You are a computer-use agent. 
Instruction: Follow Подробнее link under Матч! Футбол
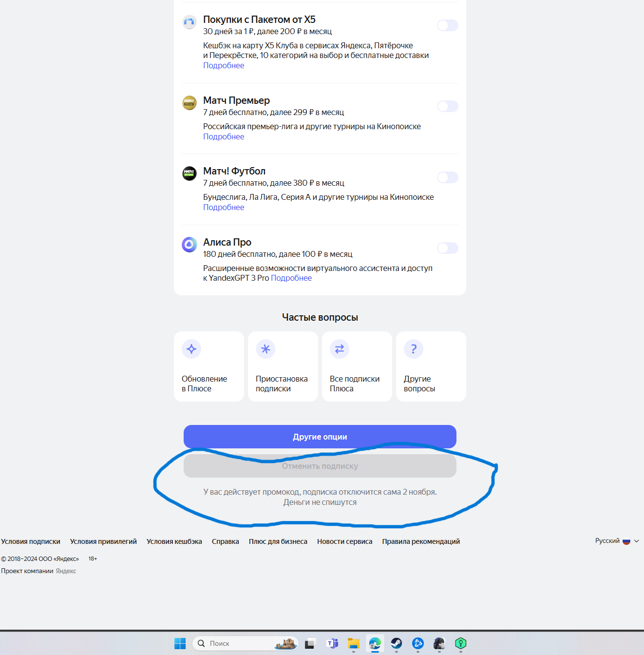coord(224,207)
